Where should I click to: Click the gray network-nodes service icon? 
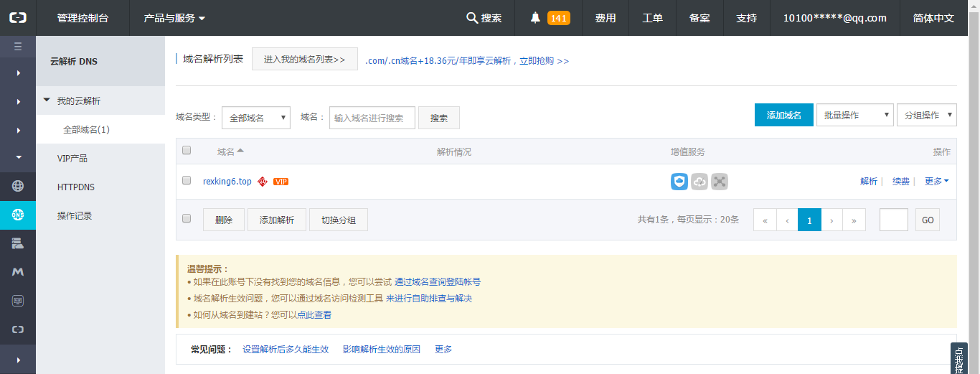[x=720, y=182]
